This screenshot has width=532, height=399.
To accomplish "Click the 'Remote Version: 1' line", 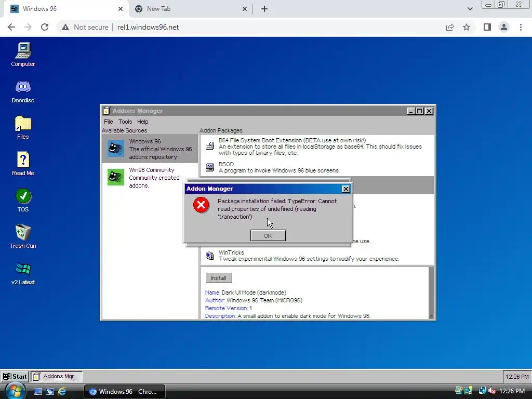I will coord(229,308).
